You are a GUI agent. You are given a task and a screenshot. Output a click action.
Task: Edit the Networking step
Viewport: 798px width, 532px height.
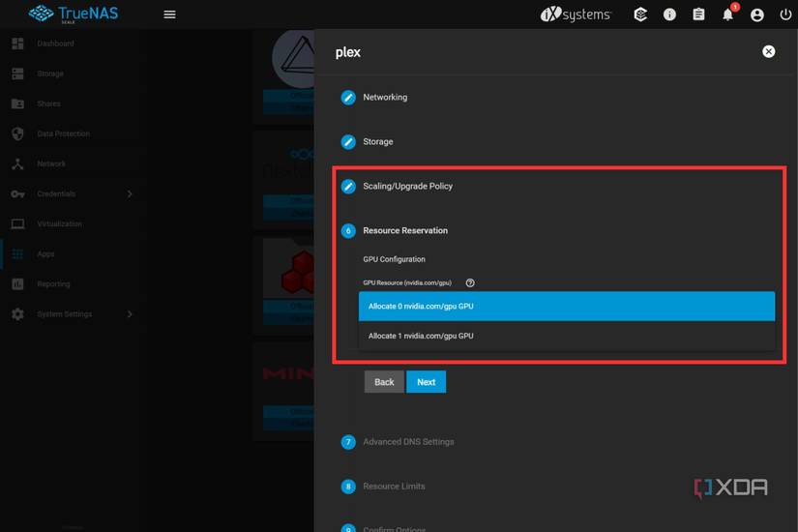coord(348,98)
